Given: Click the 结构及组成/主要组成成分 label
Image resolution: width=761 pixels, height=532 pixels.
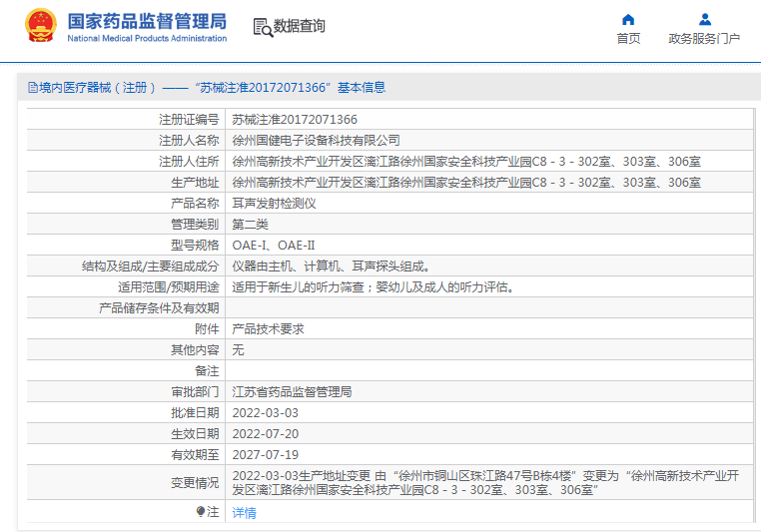Looking at the screenshot, I should tap(151, 266).
